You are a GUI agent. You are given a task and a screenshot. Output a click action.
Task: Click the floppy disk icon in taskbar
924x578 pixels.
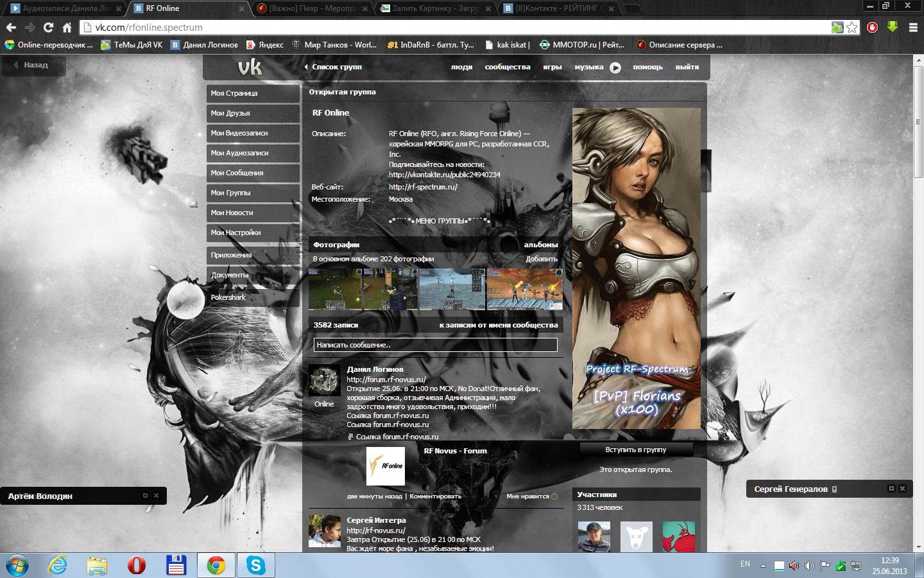click(176, 566)
